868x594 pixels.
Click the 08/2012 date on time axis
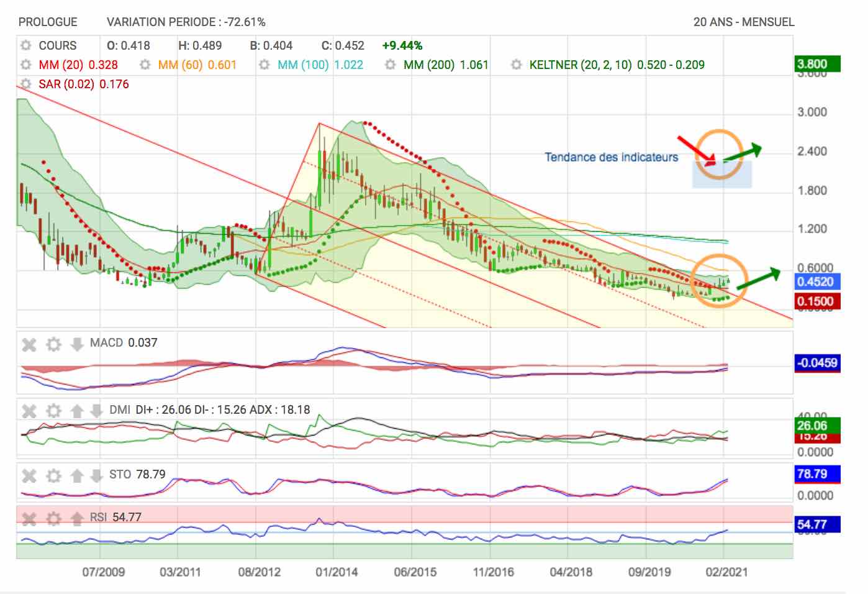(x=259, y=572)
